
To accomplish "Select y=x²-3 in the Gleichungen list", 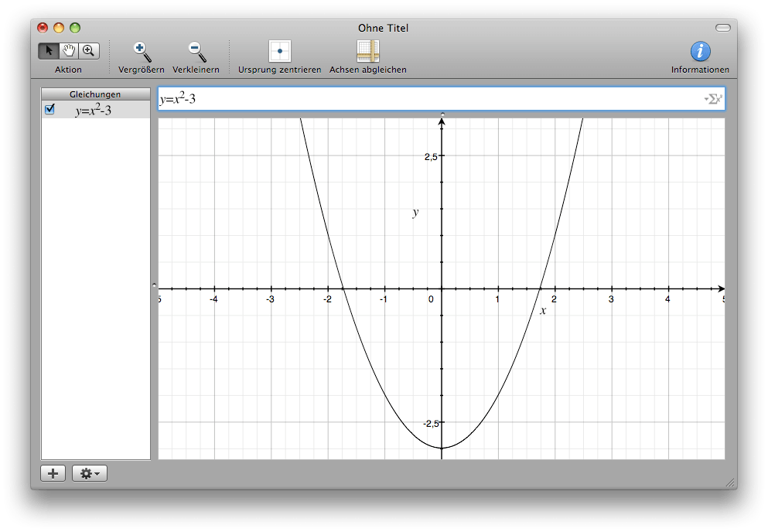I will click(95, 110).
